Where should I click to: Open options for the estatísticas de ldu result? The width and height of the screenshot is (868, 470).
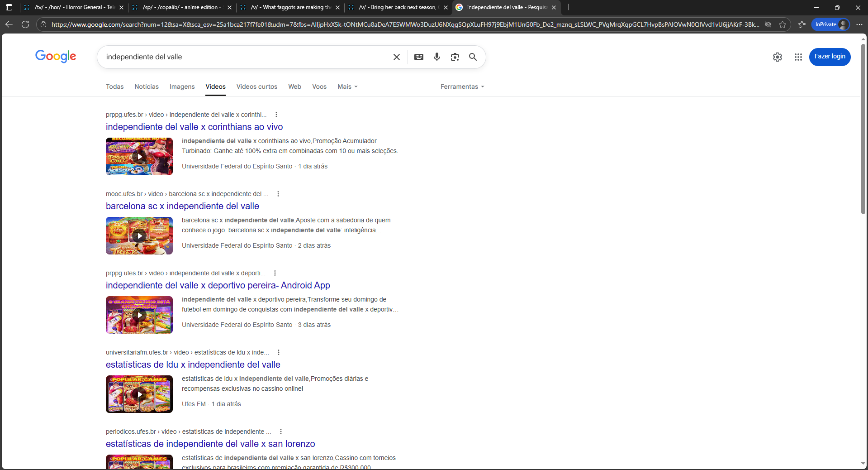(x=279, y=352)
